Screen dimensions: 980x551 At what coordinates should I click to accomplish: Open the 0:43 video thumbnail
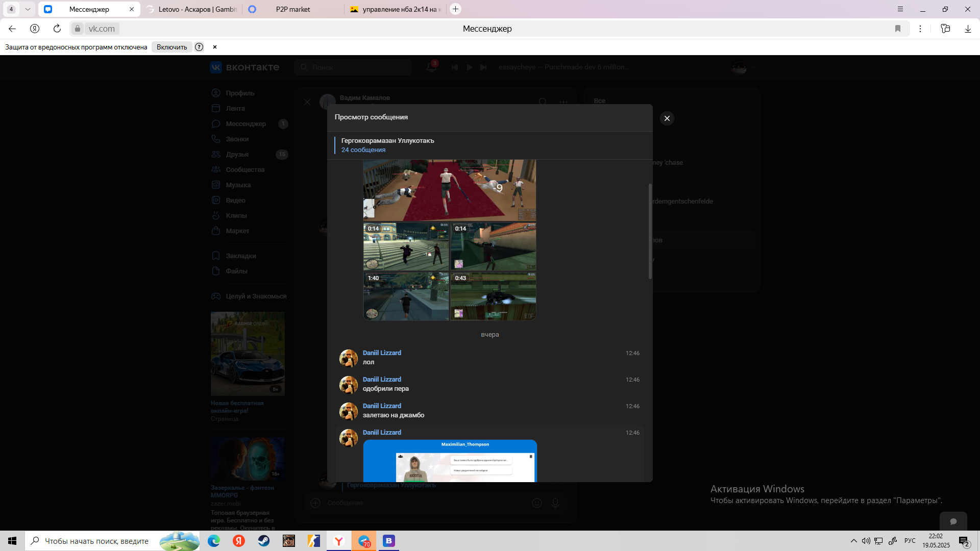[493, 296]
